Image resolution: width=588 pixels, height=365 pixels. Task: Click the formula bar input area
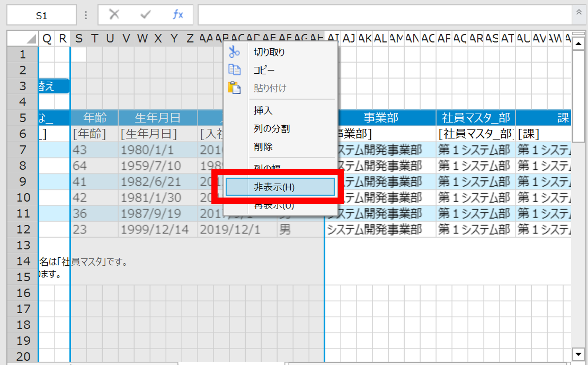pyautogui.click(x=383, y=15)
